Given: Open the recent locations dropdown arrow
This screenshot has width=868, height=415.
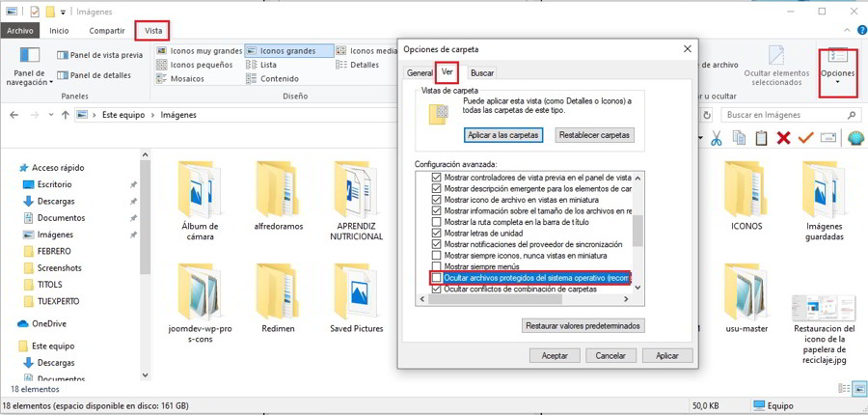Looking at the screenshot, I should [x=47, y=115].
